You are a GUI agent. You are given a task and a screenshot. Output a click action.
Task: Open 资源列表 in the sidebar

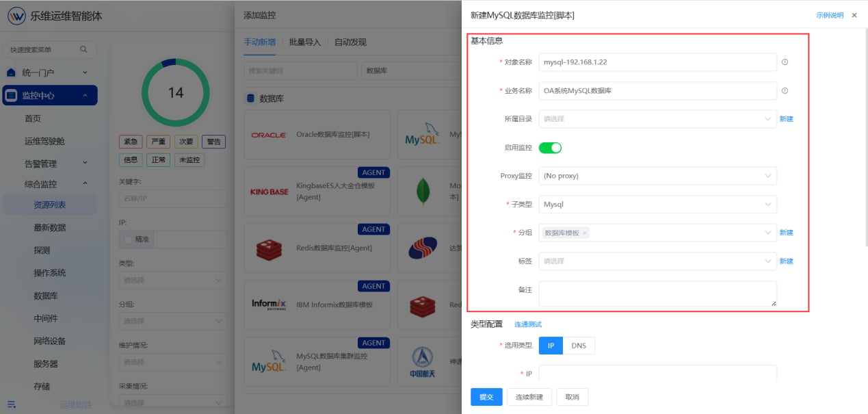coord(50,205)
